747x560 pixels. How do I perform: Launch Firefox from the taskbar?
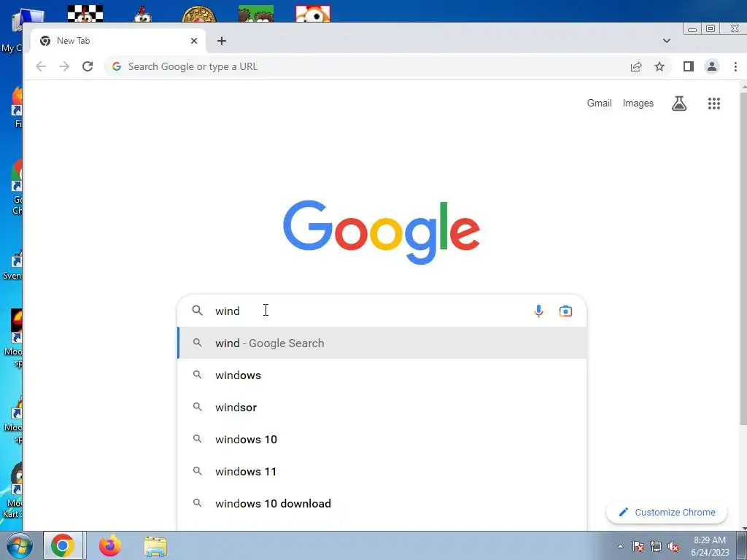(109, 545)
